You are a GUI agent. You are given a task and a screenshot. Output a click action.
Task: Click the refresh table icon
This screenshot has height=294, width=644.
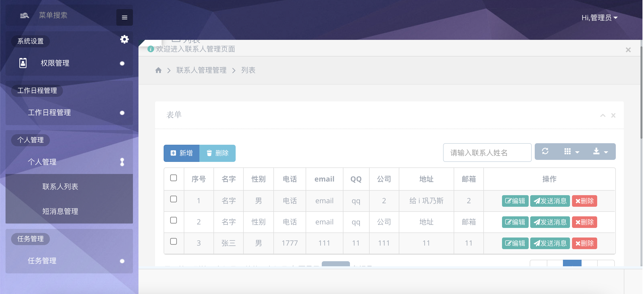pyautogui.click(x=545, y=151)
